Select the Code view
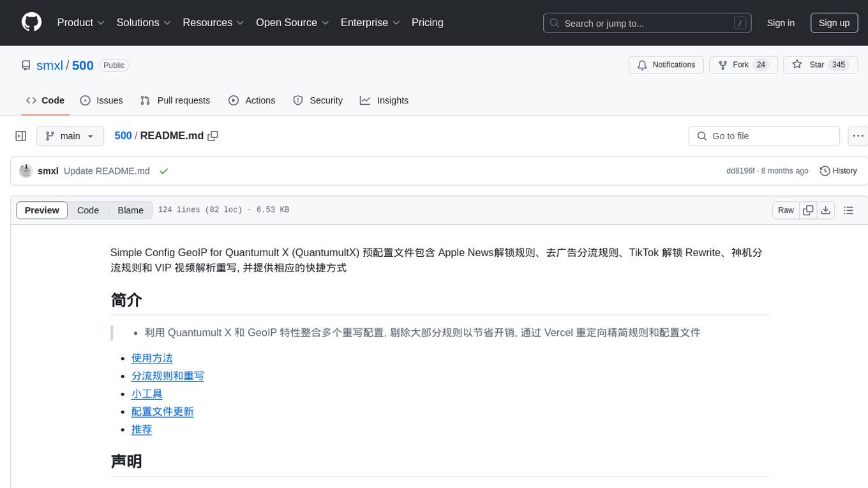Screen dimensions: 868x488 88,210
